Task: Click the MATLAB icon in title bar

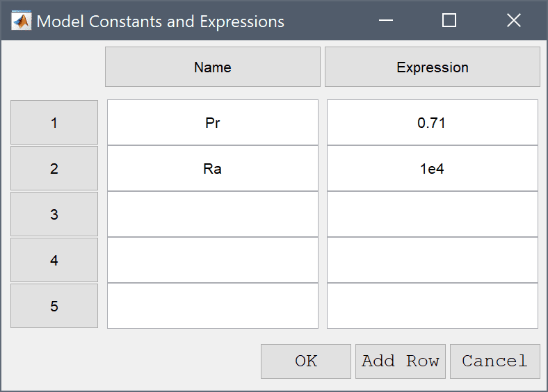Action: pyautogui.click(x=22, y=21)
